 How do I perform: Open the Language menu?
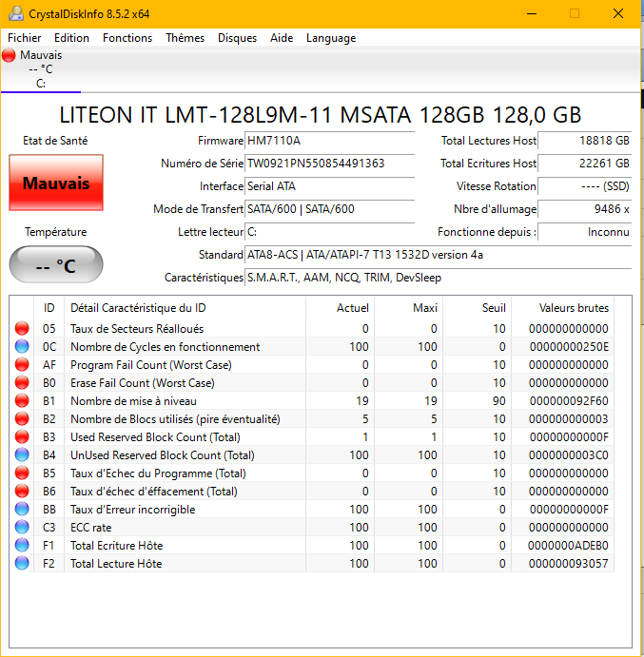(331, 38)
